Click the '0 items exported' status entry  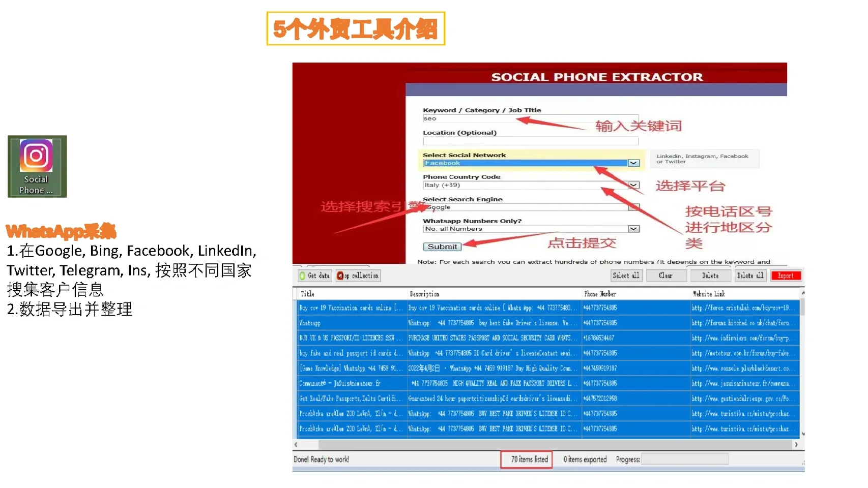(x=585, y=460)
